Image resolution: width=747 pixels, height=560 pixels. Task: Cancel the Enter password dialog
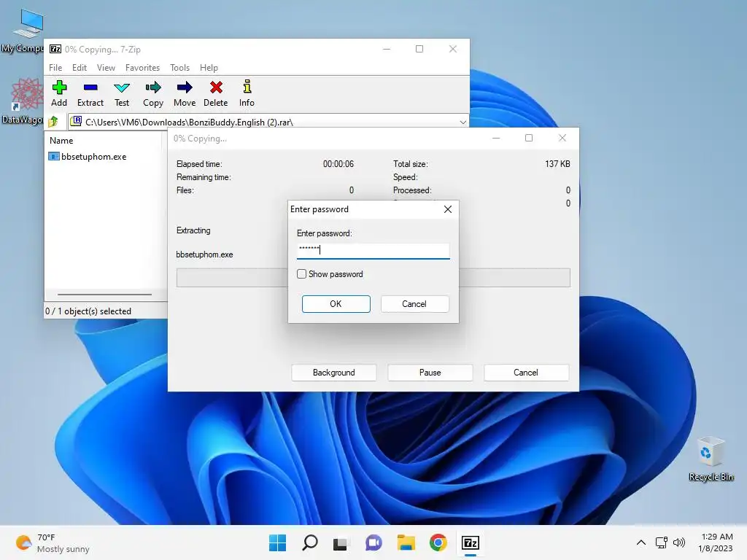click(x=414, y=304)
